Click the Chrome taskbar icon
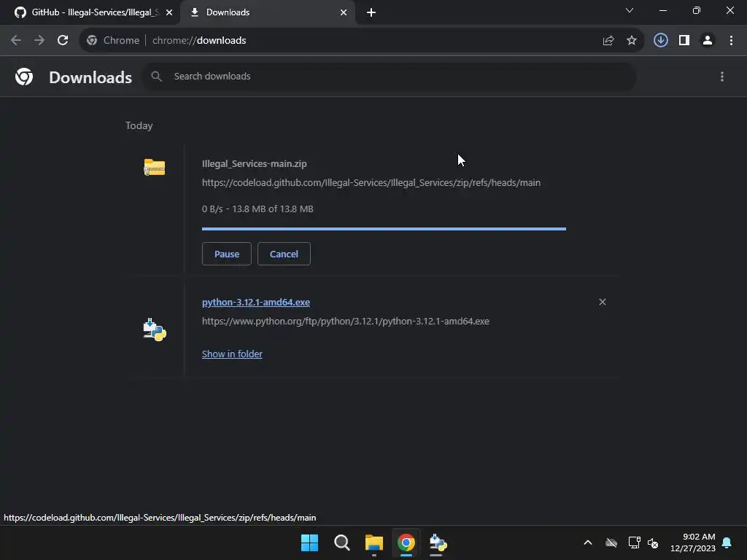The width and height of the screenshot is (747, 560). [x=406, y=542]
